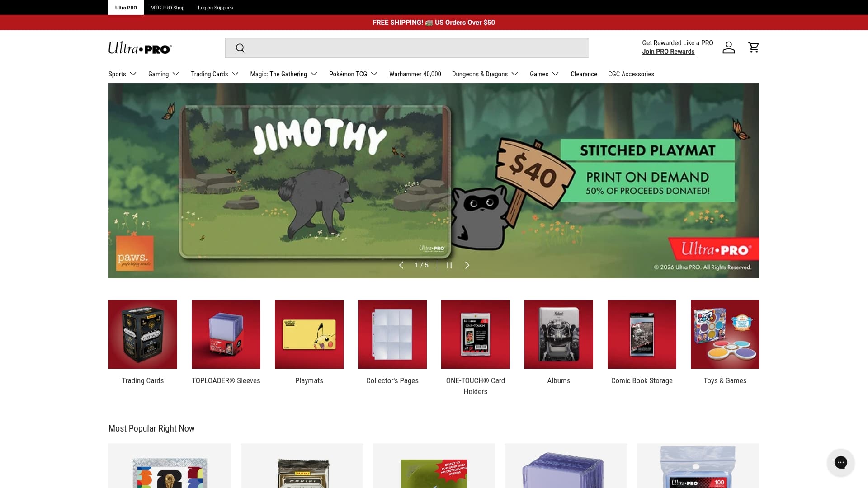Expand Magic: The Gathering menu
The image size is (868, 488).
click(x=284, y=74)
